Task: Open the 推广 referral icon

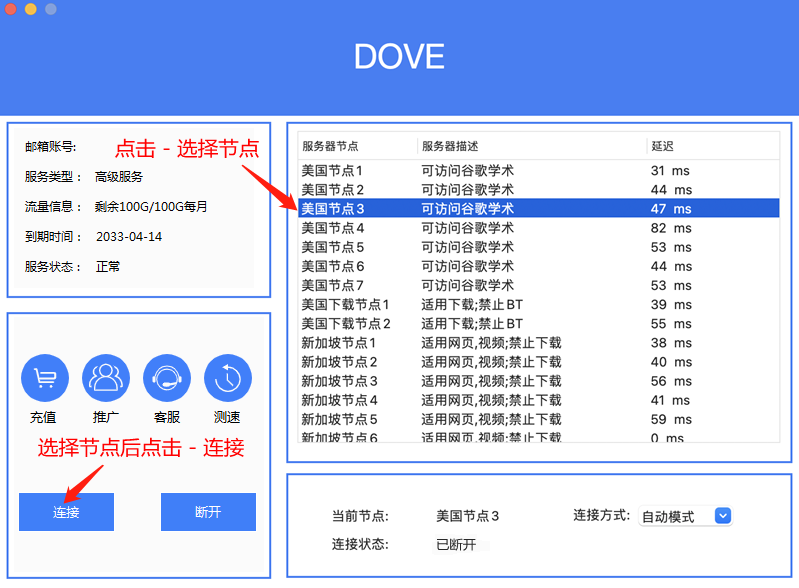Action: (106, 378)
